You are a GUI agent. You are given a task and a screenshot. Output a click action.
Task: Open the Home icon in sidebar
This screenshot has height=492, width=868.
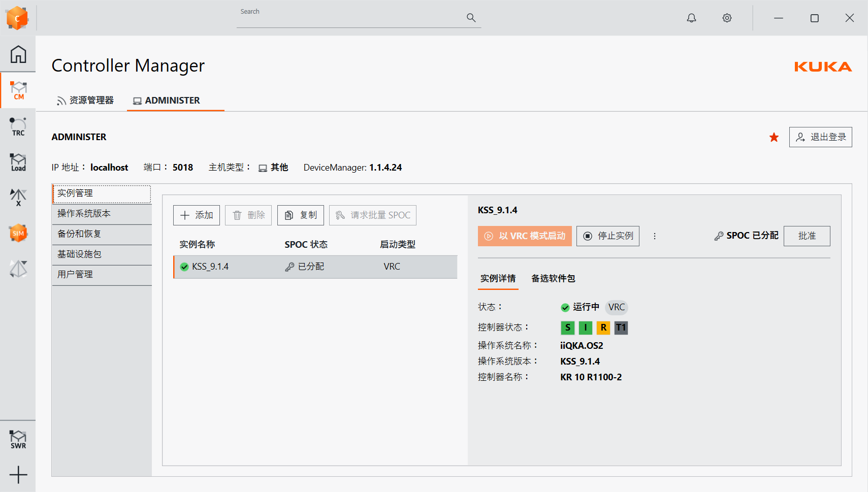[18, 54]
